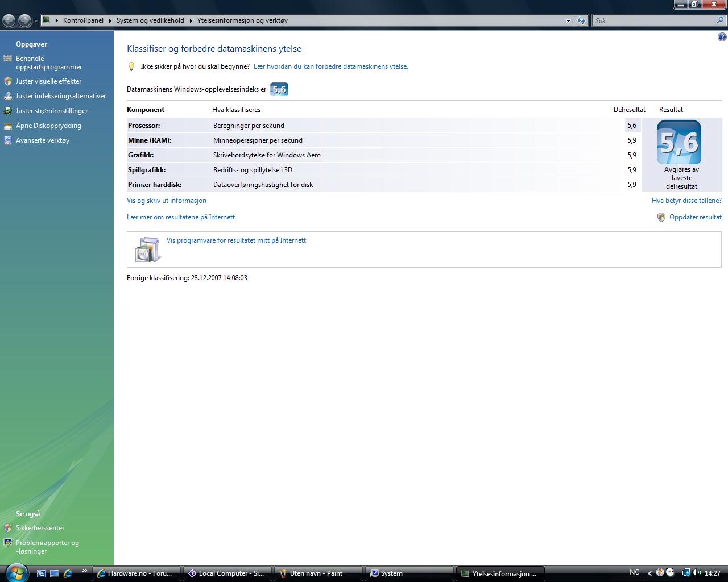Screen dimensions: 728x582
Task: Click Oppdater resultat link
Action: click(696, 217)
